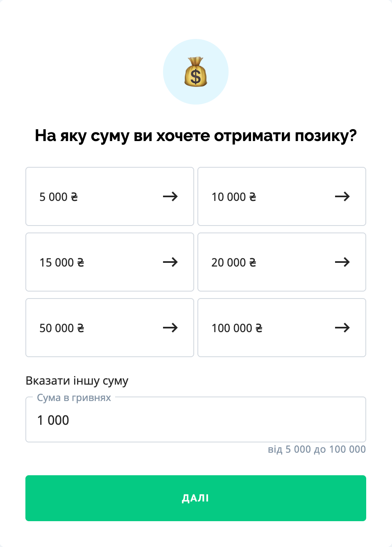Hit the arrow on the 15 000 ₴ card

170,262
